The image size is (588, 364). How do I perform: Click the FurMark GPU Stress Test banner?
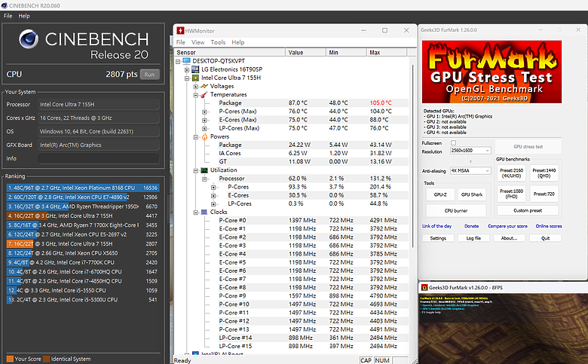coord(492,72)
